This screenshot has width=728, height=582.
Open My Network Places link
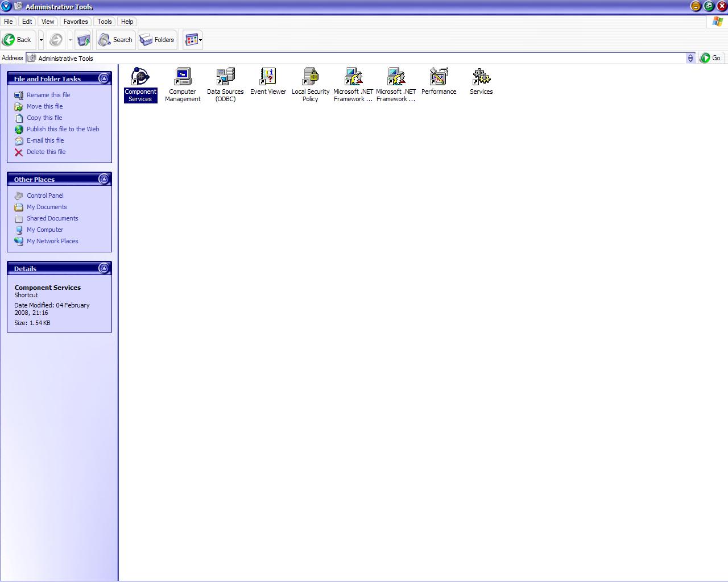tap(52, 241)
